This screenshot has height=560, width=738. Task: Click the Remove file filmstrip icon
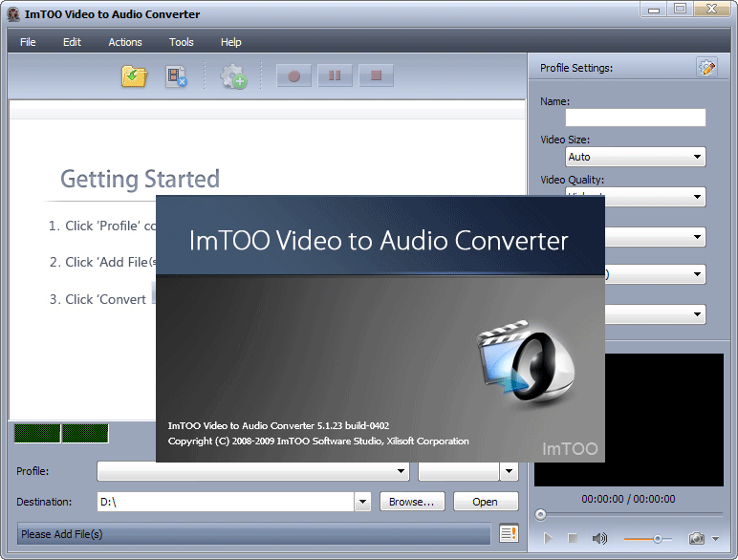click(177, 76)
